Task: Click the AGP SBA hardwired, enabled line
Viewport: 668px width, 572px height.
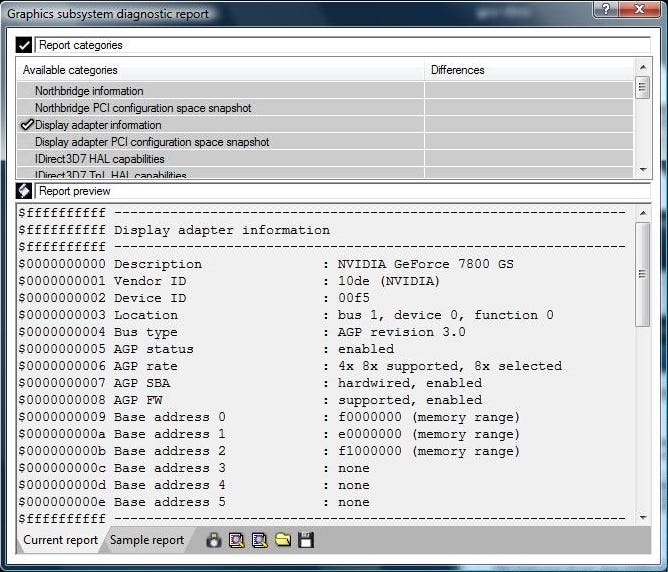Action: point(250,383)
